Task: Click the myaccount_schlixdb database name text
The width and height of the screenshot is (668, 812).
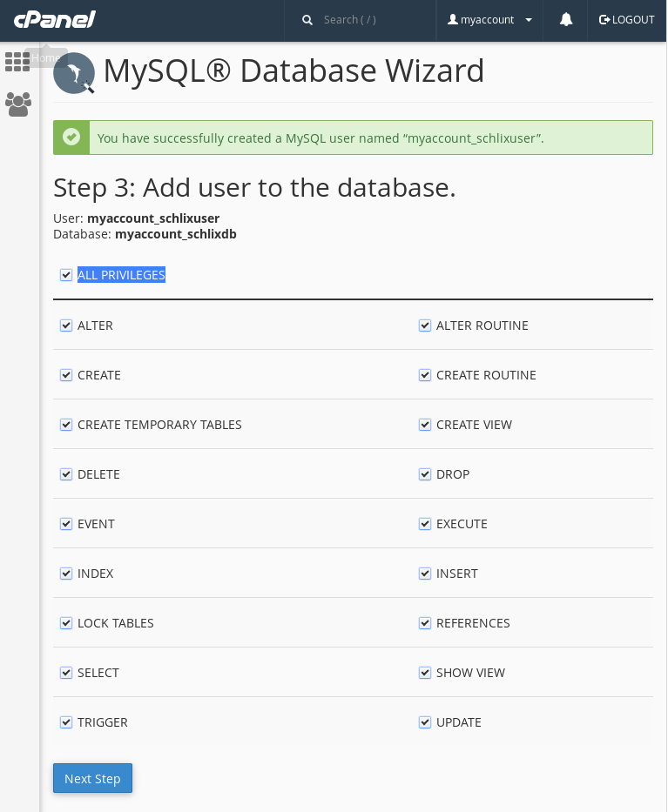Action: (176, 234)
